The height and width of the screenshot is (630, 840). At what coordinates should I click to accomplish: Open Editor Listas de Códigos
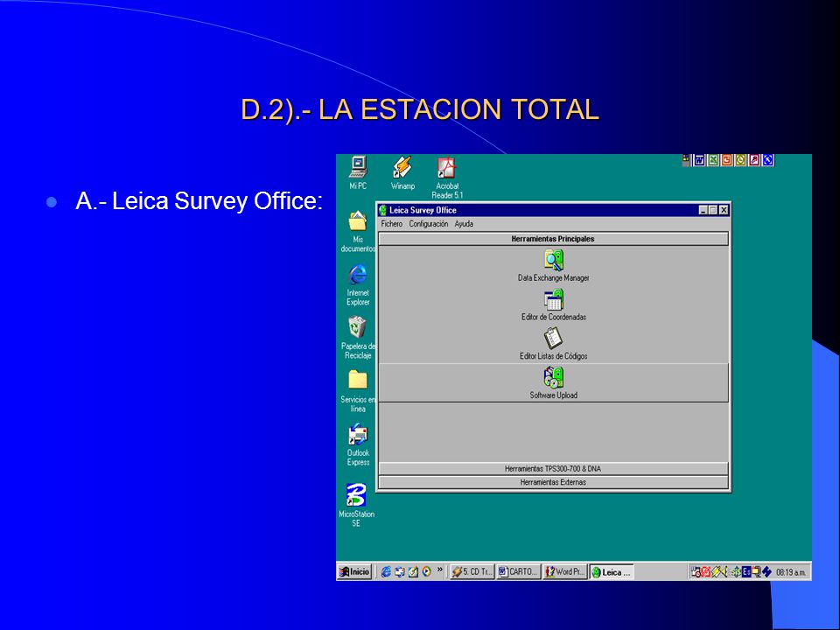point(553,344)
